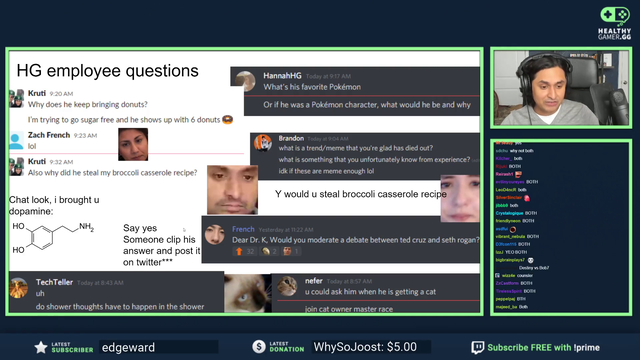640x360 pixels.
Task: Click 'Subscribe FREE with !prime' text
Action: (x=543, y=348)
